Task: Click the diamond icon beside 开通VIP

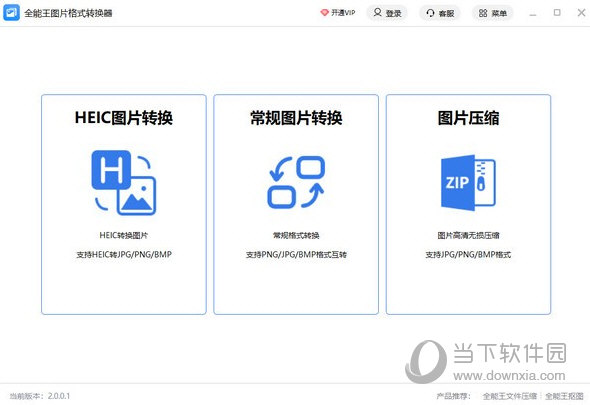Action: [324, 13]
